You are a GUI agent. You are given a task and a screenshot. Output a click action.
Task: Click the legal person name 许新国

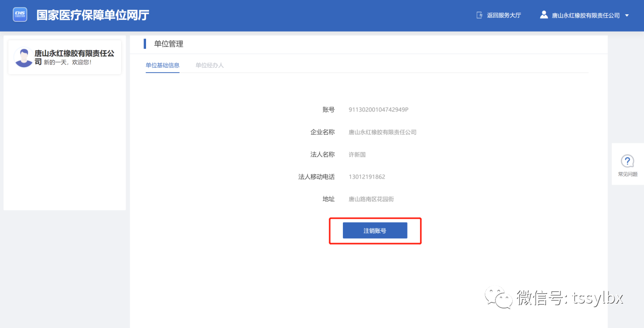tap(357, 155)
